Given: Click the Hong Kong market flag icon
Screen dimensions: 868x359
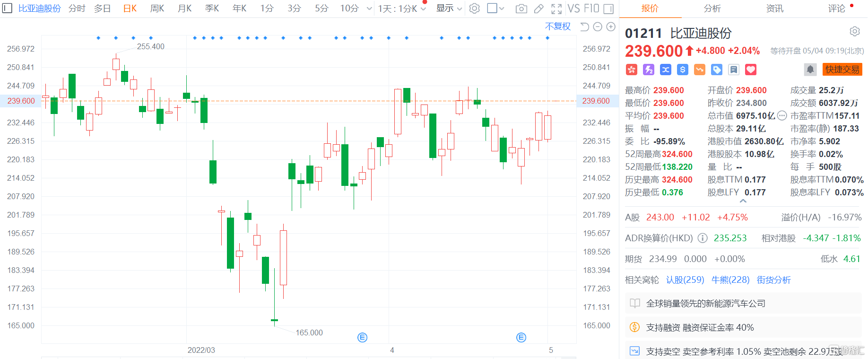Looking at the screenshot, I should point(632,70).
